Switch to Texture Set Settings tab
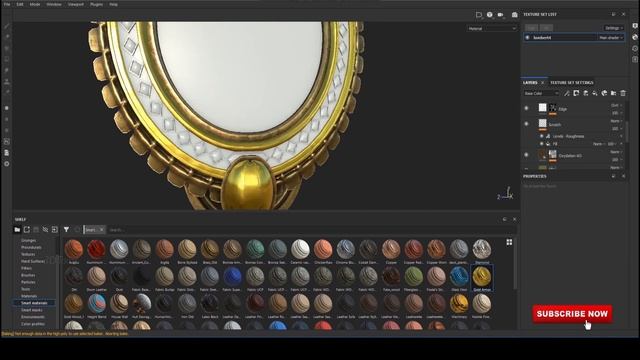 point(571,83)
